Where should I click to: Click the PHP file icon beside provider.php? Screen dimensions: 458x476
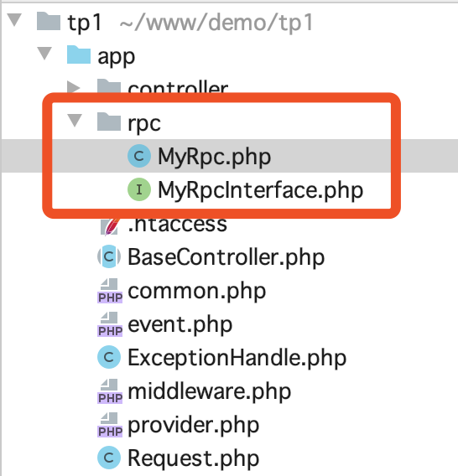tap(110, 424)
